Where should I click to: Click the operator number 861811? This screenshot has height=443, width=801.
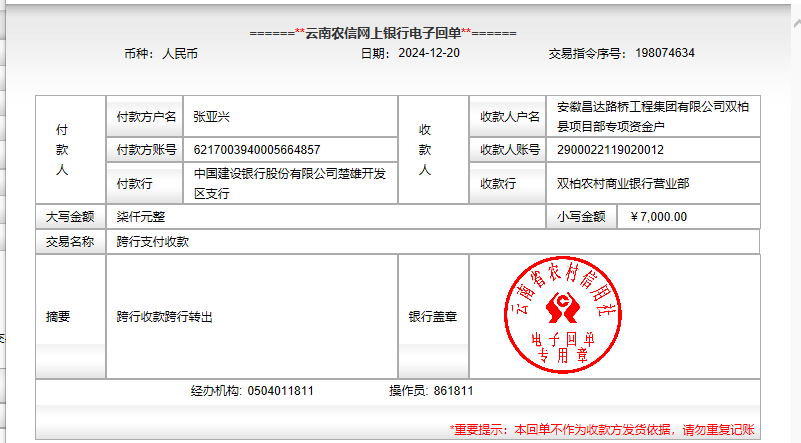pyautogui.click(x=453, y=390)
